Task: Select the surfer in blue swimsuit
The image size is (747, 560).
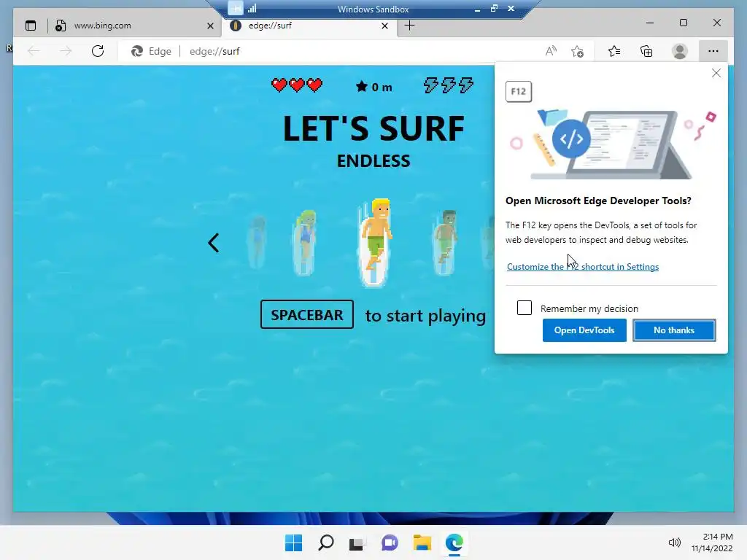Action: tap(305, 243)
